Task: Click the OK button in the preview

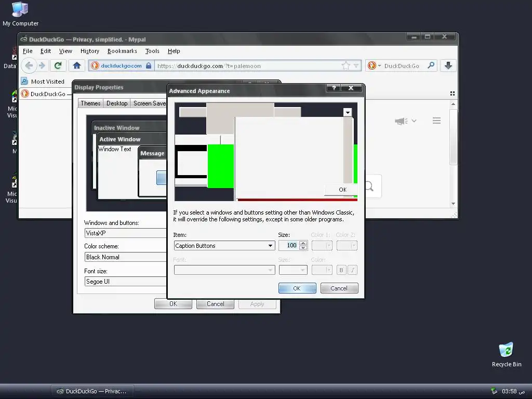Action: pos(341,190)
